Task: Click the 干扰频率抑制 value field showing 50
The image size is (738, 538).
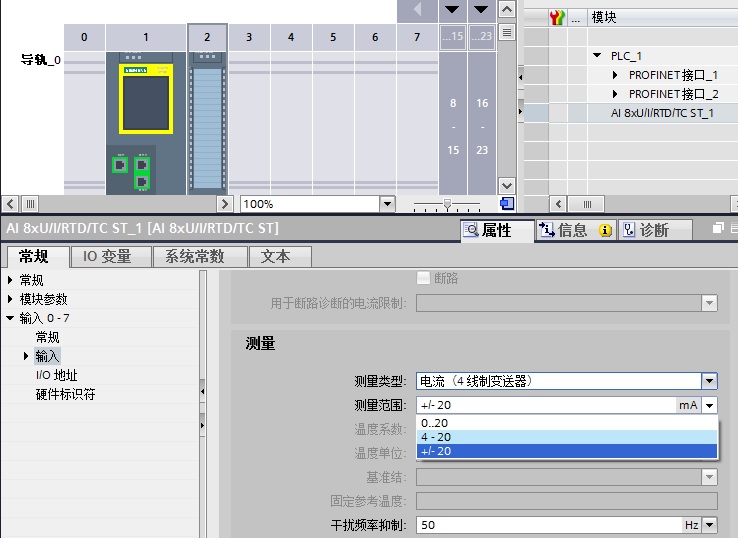Action: click(x=549, y=524)
